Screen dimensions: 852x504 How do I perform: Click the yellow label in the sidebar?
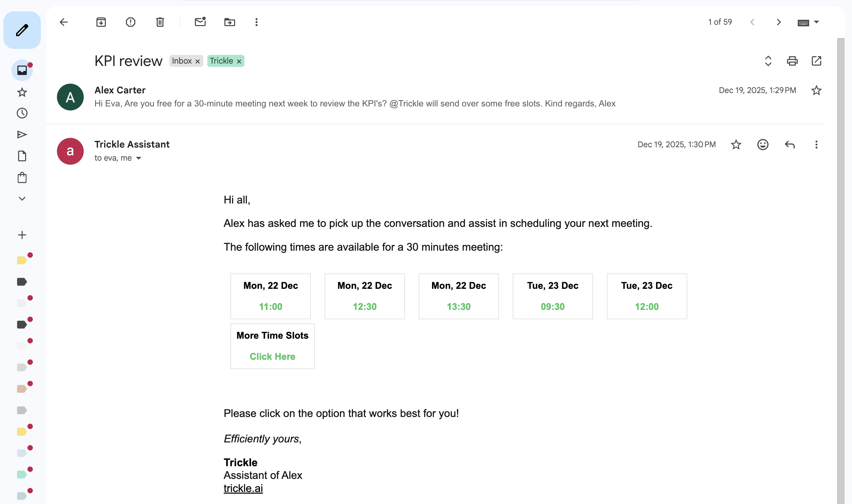[x=22, y=260]
